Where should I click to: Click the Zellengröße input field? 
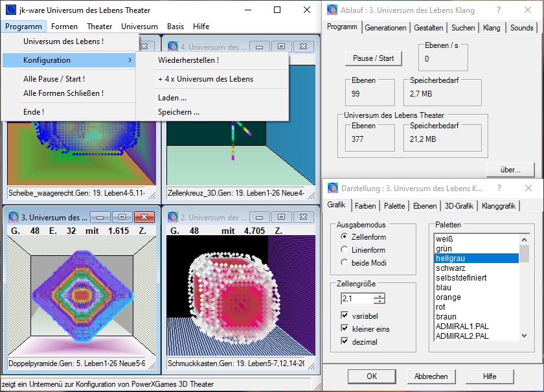click(x=357, y=299)
